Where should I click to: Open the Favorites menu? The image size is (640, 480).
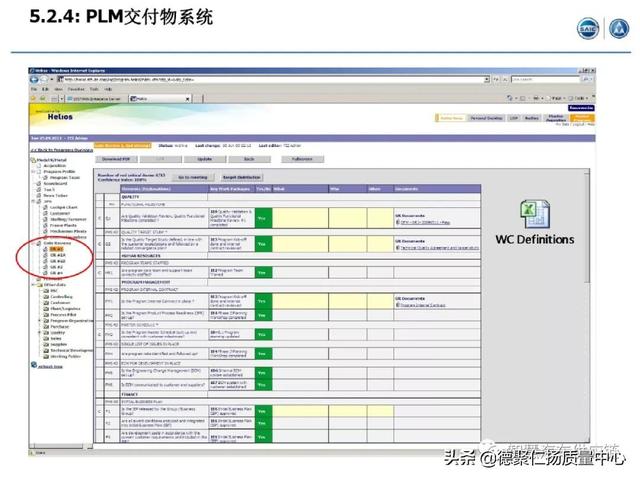tap(76, 89)
